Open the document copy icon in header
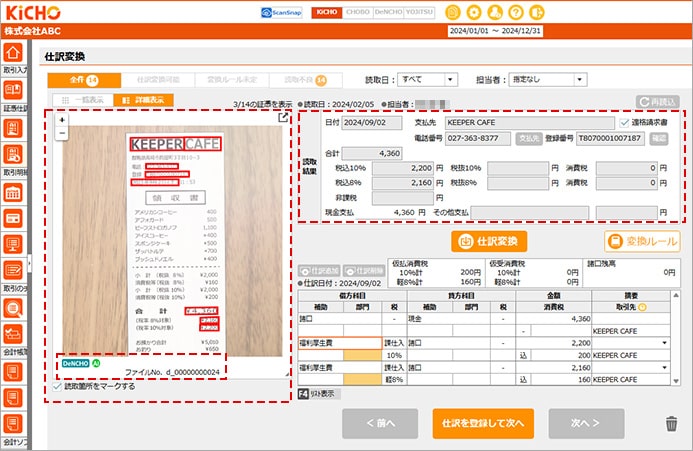 pos(452,12)
